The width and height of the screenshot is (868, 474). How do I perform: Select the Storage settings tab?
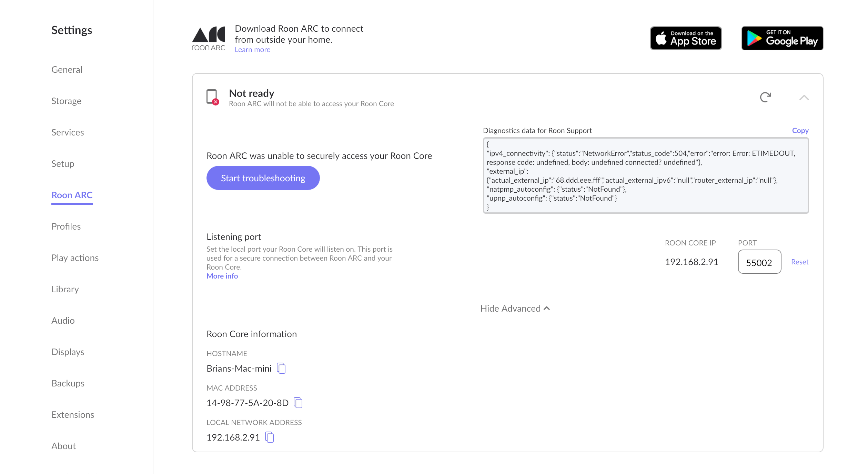coord(66,101)
